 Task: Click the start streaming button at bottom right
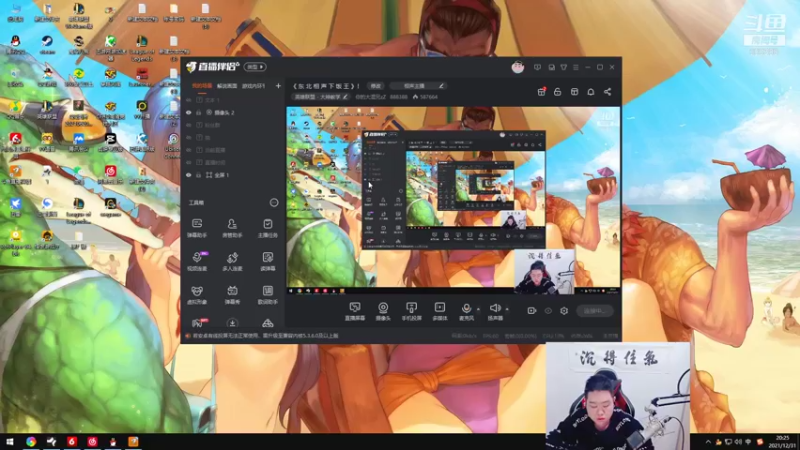point(595,310)
